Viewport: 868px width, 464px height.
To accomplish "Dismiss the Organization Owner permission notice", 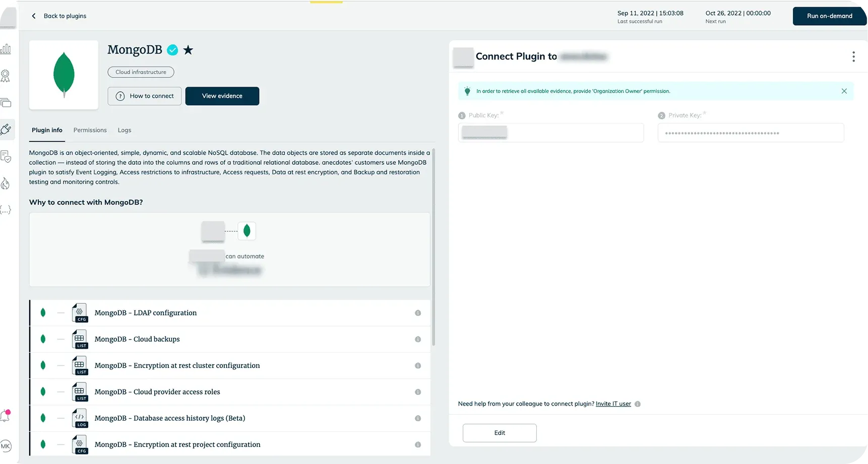I will click(x=844, y=91).
